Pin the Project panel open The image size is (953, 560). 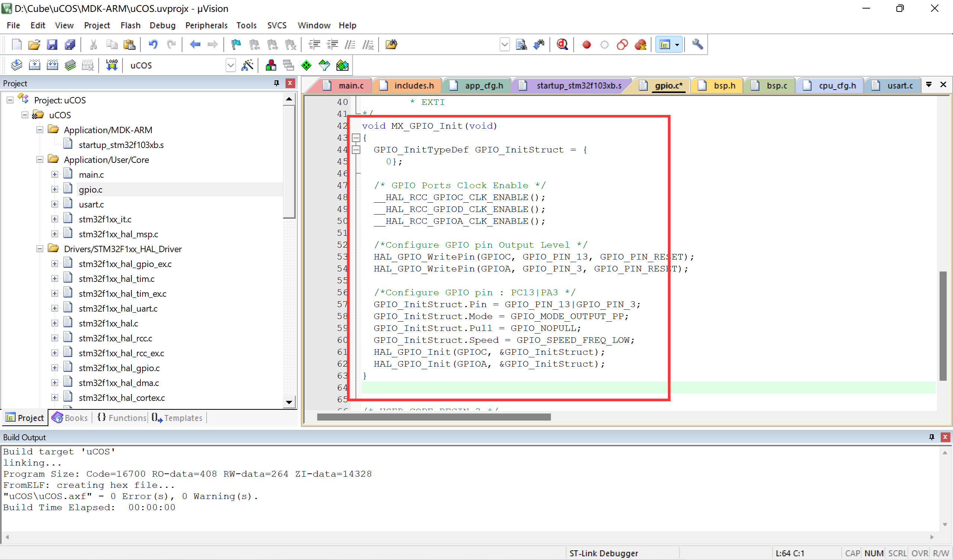(x=277, y=83)
